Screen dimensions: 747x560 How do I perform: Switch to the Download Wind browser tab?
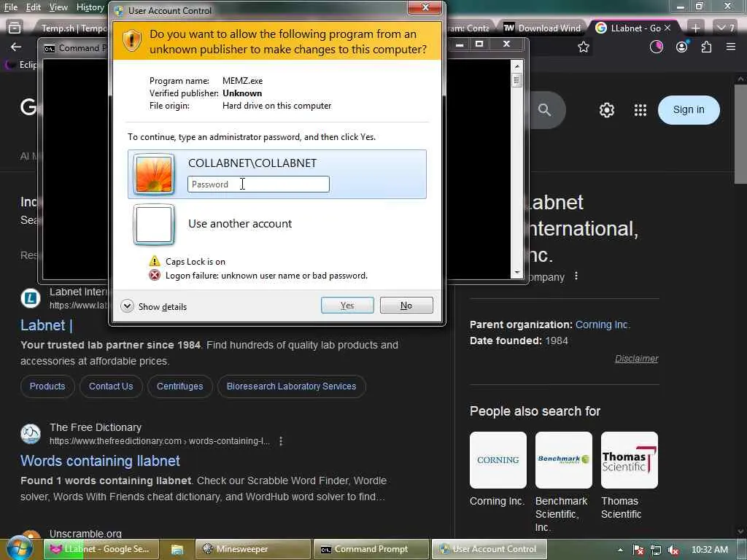pyautogui.click(x=543, y=28)
